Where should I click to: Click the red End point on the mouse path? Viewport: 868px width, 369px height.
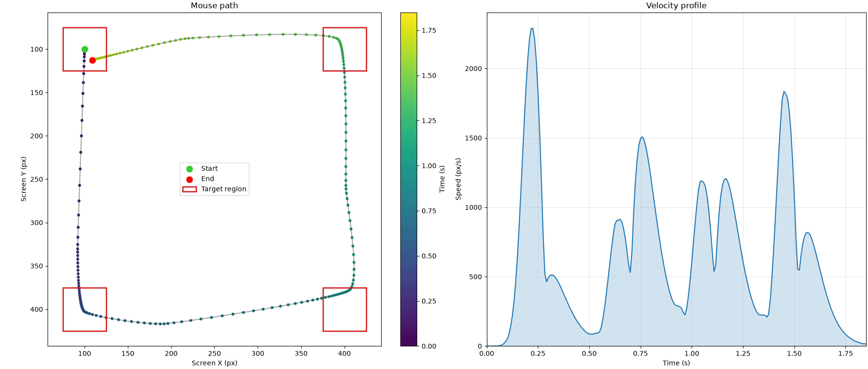[92, 60]
